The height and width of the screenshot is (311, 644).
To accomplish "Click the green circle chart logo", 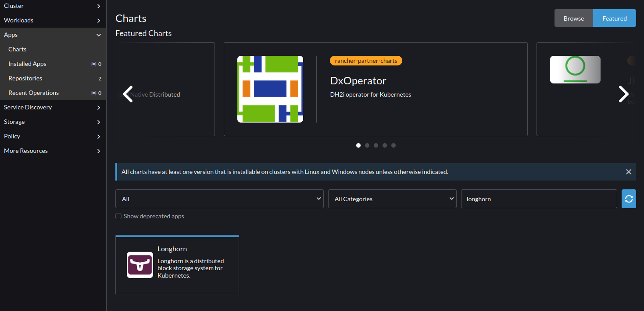I will [575, 69].
